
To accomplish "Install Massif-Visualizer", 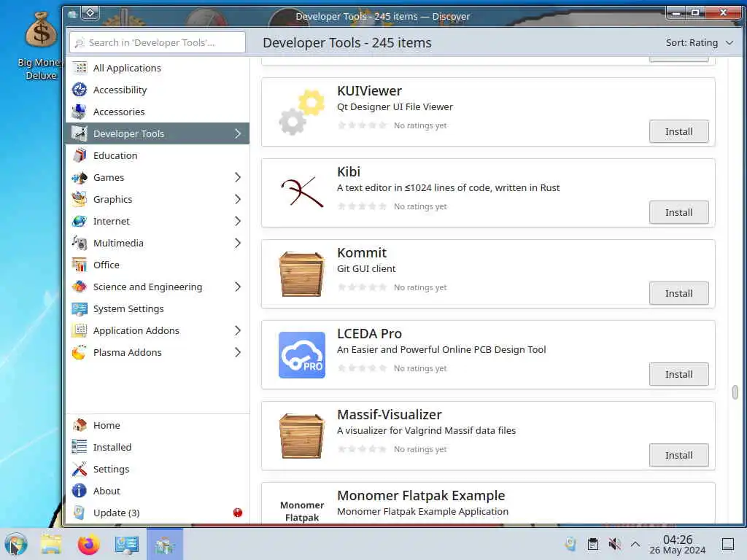I will (678, 455).
